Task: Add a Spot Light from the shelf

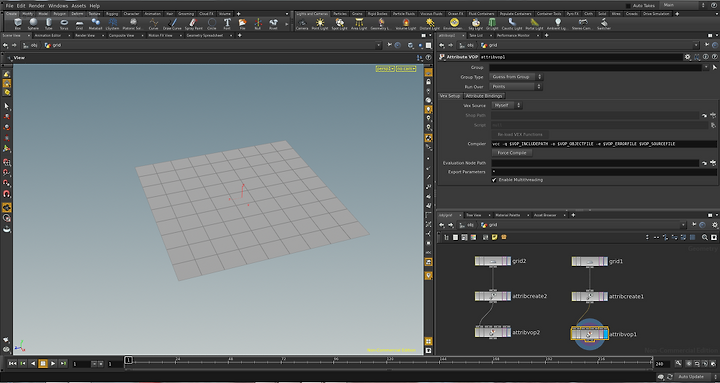Action: coord(339,23)
